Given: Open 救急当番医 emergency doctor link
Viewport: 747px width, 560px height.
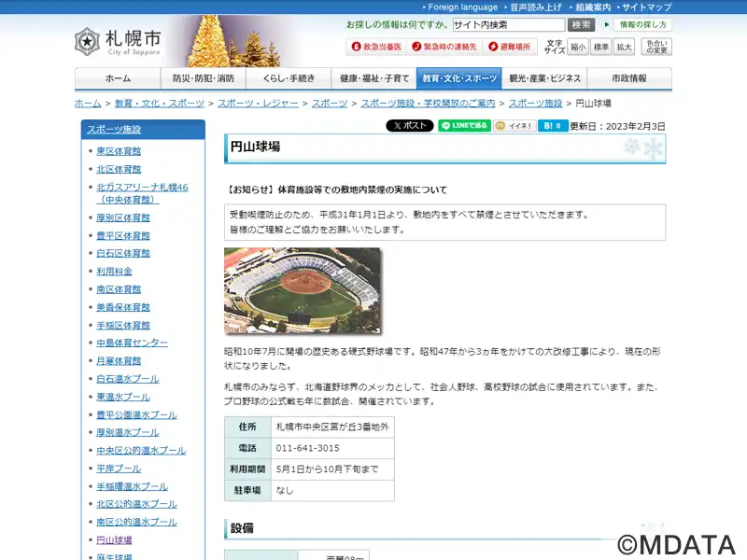Looking at the screenshot, I should (376, 47).
